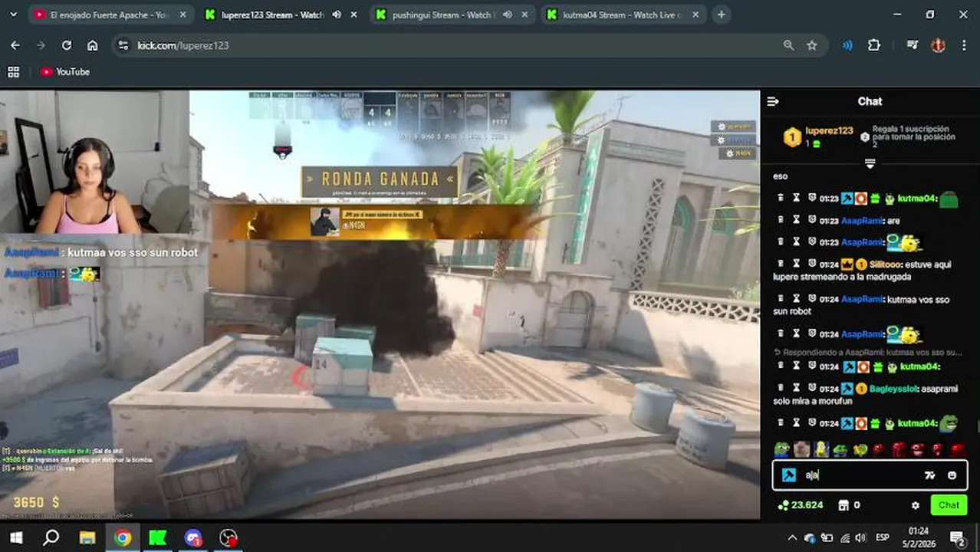Open the Windows Start menu

(15, 537)
